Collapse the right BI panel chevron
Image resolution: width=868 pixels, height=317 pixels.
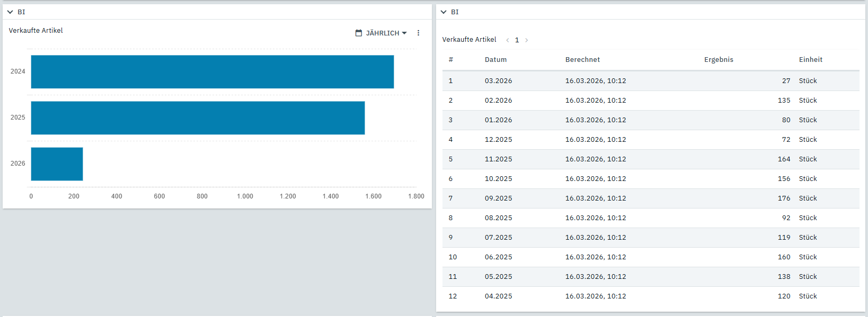tap(444, 12)
